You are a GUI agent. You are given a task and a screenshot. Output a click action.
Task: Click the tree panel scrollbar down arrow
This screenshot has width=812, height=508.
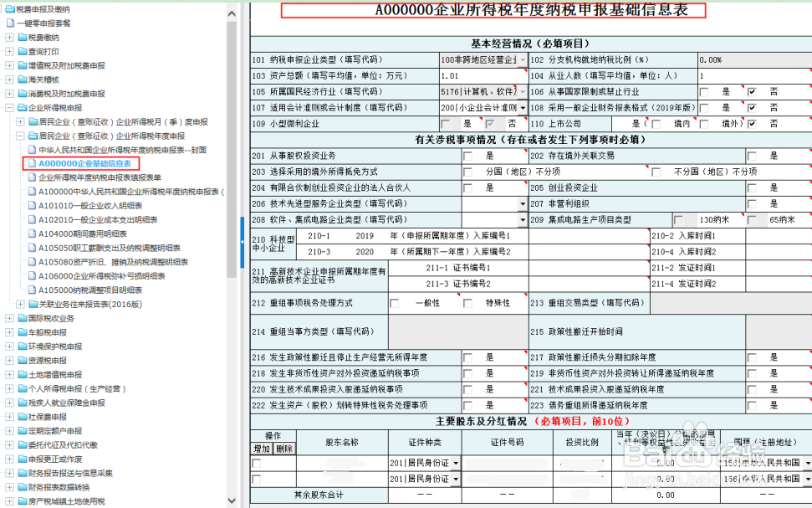[x=232, y=500]
